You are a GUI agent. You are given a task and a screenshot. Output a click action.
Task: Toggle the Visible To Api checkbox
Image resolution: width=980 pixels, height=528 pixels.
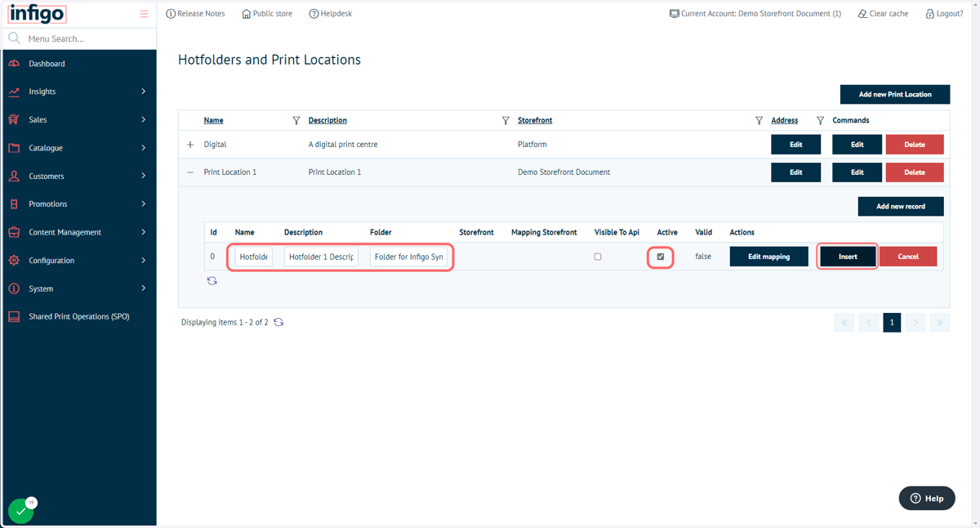[598, 257]
